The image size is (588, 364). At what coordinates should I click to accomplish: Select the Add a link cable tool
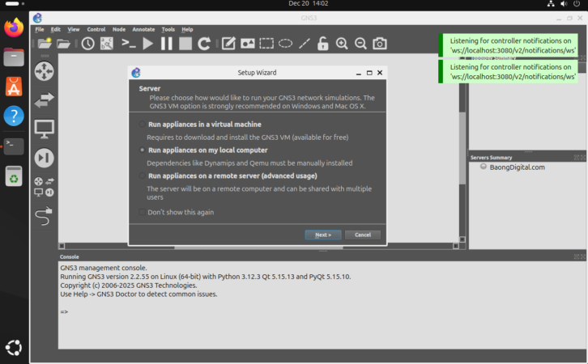[x=44, y=214]
